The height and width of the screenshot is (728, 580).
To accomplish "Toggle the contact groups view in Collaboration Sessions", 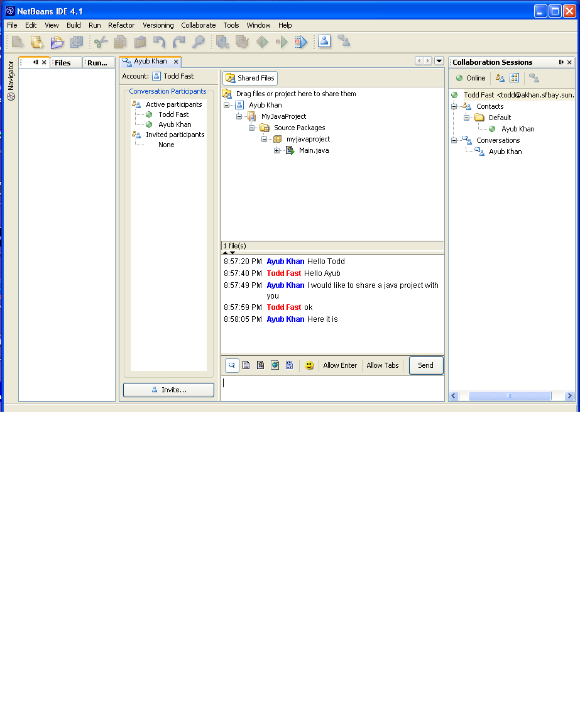I will [515, 78].
